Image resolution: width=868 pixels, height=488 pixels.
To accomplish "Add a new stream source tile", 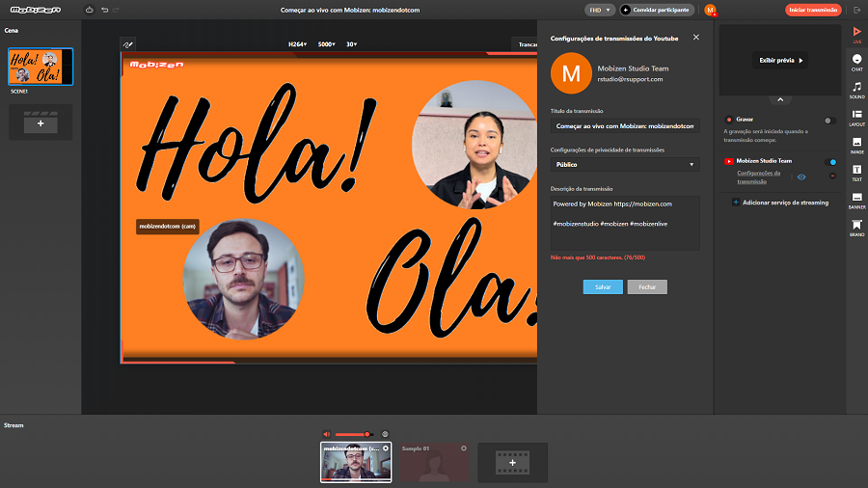I will tap(513, 463).
